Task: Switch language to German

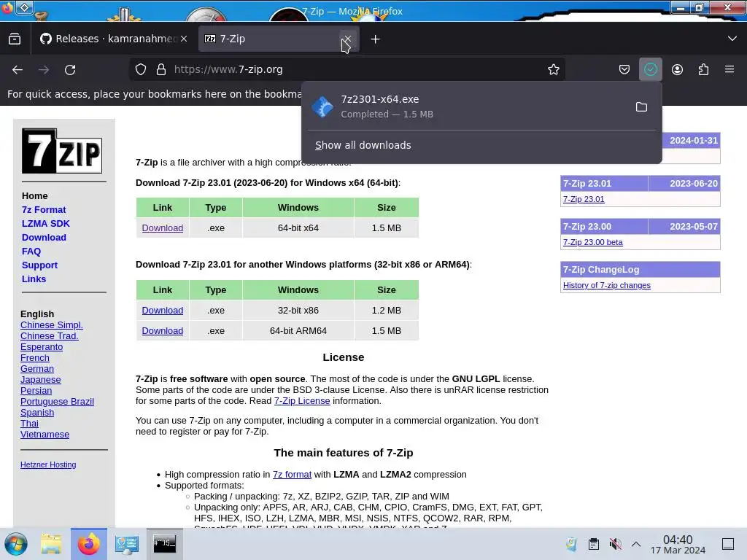Action: click(x=37, y=368)
